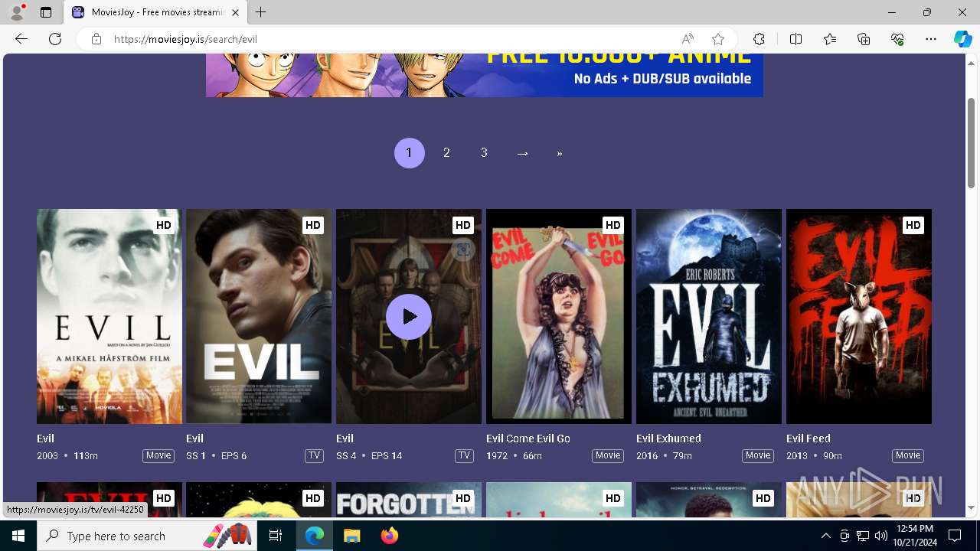The height and width of the screenshot is (551, 980).
Task: Open a new tab with plus button
Action: (x=261, y=12)
